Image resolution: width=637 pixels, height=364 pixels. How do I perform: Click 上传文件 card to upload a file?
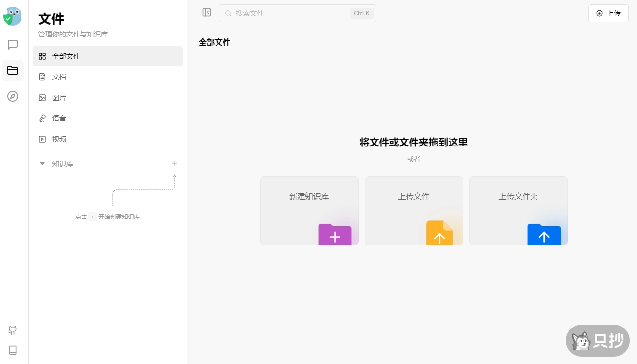pyautogui.click(x=413, y=210)
